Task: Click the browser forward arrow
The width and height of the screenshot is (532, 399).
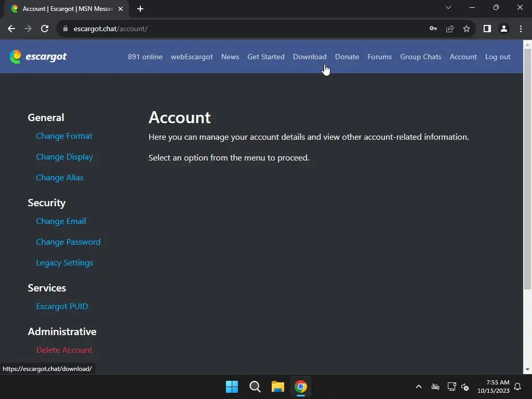Action: (x=28, y=29)
